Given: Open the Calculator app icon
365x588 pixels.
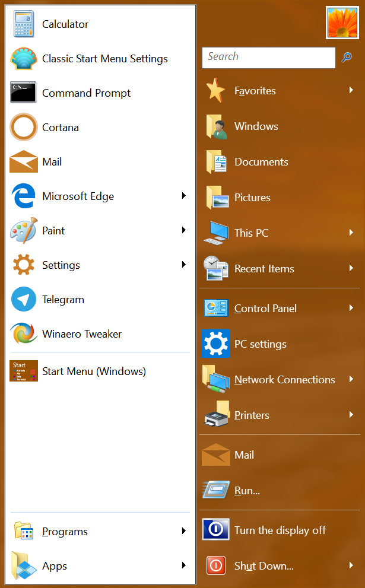Looking at the screenshot, I should coord(24,24).
